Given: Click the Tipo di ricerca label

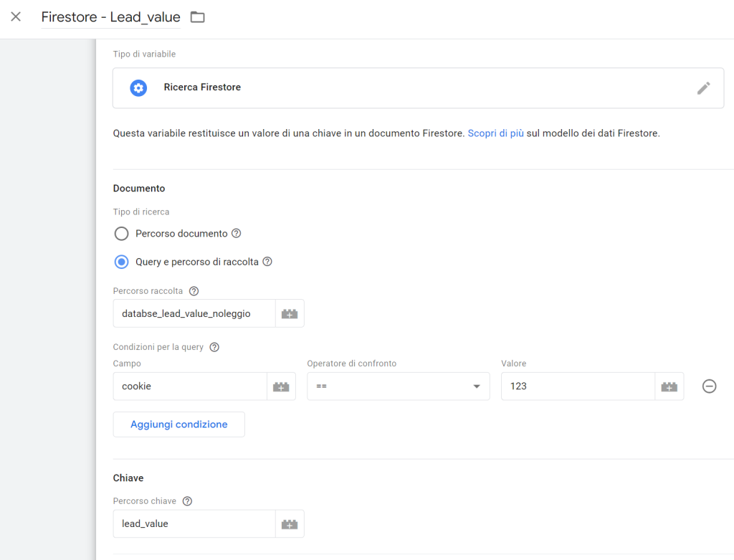Looking at the screenshot, I should 141,212.
